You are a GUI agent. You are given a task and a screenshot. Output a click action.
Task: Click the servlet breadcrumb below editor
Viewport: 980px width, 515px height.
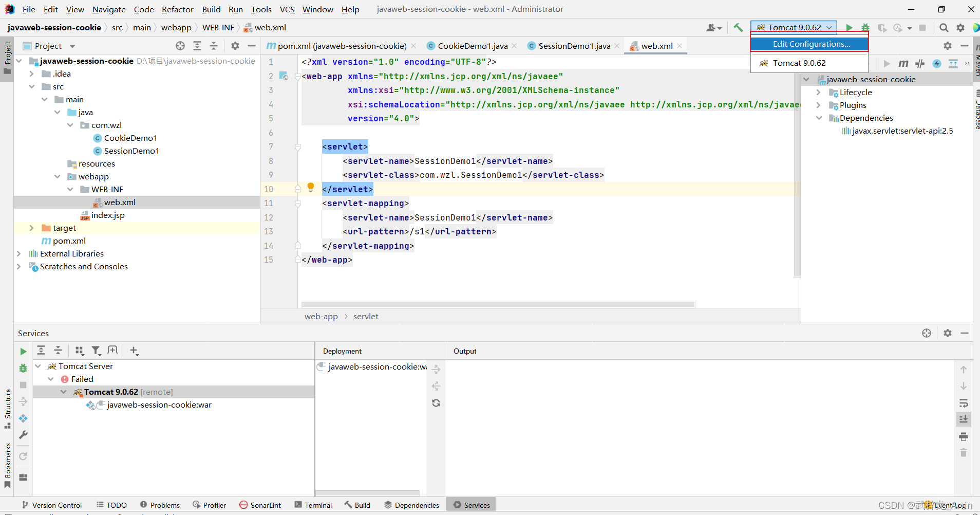366,317
